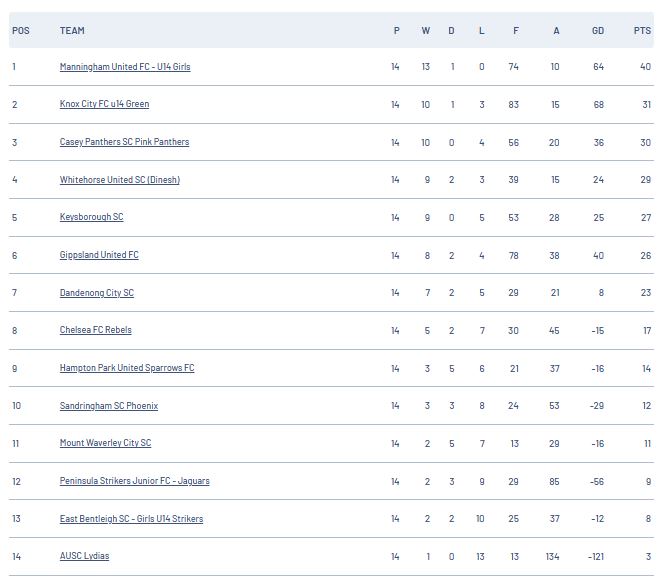Click the Keysborough SC team link
The image size is (665, 583).
tap(92, 217)
